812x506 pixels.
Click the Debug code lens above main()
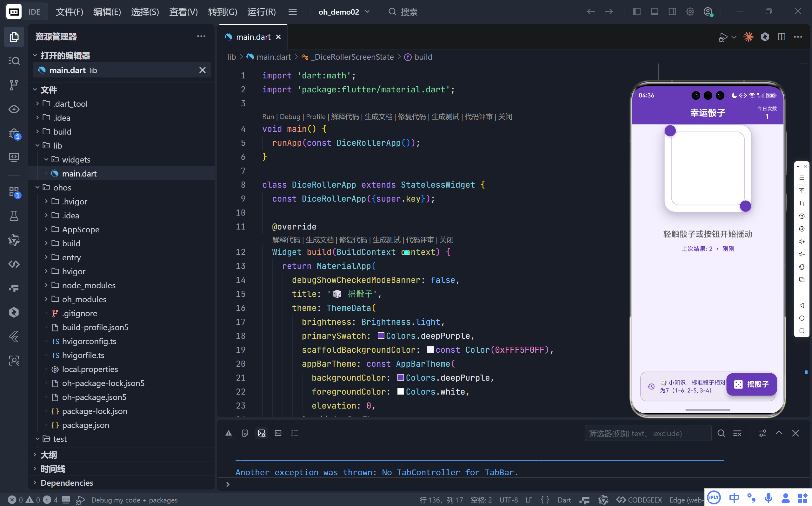[290, 117]
